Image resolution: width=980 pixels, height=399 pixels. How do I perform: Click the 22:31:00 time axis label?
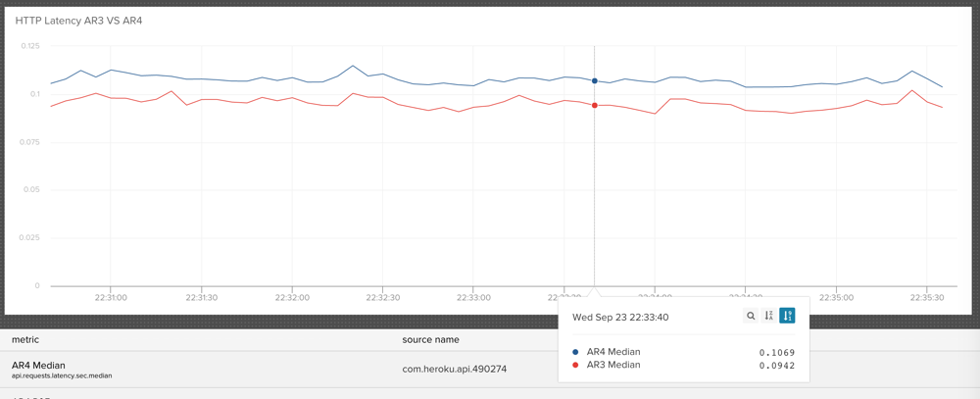110,297
